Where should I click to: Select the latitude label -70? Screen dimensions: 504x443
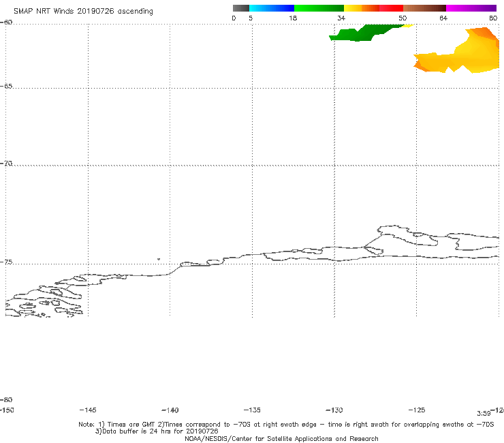6,164
